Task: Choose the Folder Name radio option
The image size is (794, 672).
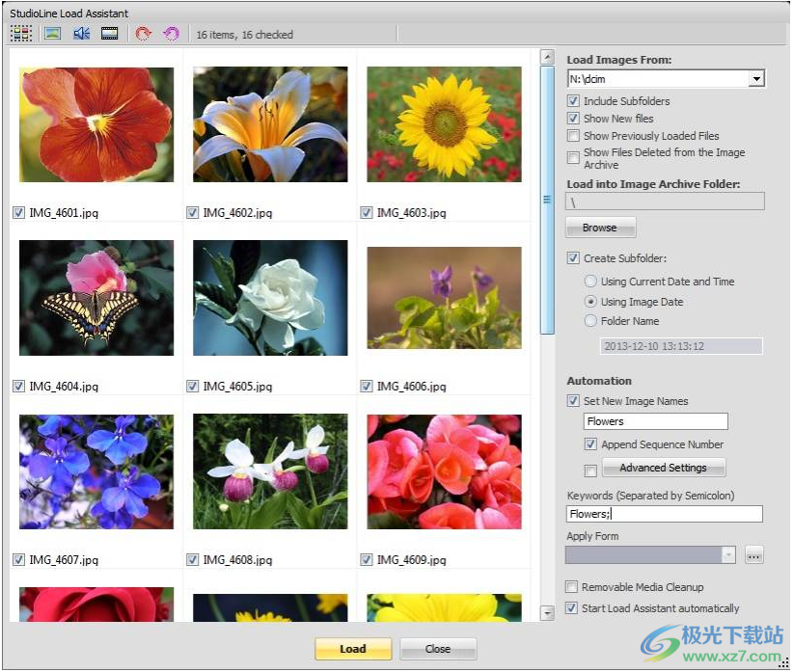Action: [x=589, y=322]
